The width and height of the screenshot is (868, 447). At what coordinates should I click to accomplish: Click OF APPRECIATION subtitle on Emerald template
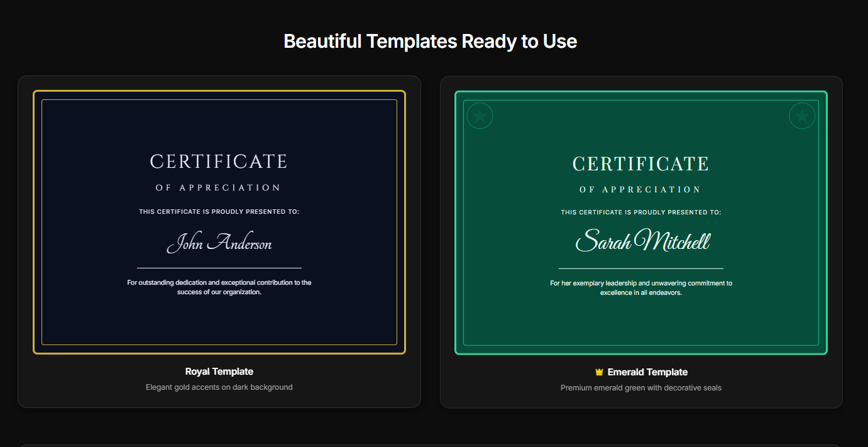coord(640,189)
